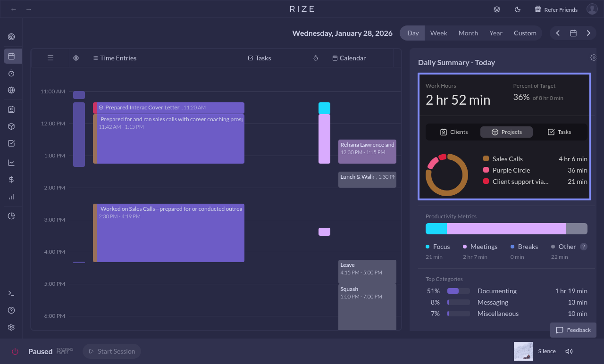This screenshot has width=604, height=364.
Task: Open the Squash calendar event
Action: pos(367,306)
